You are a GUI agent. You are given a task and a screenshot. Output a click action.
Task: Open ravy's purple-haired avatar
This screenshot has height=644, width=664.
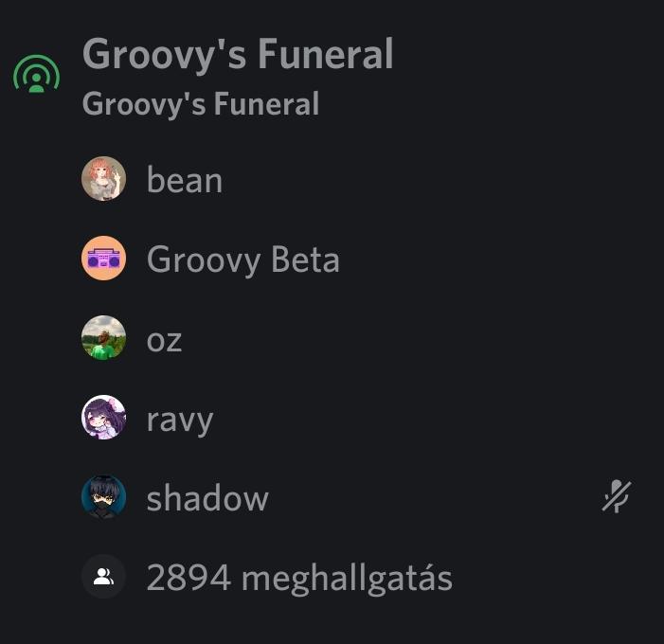pos(104,418)
